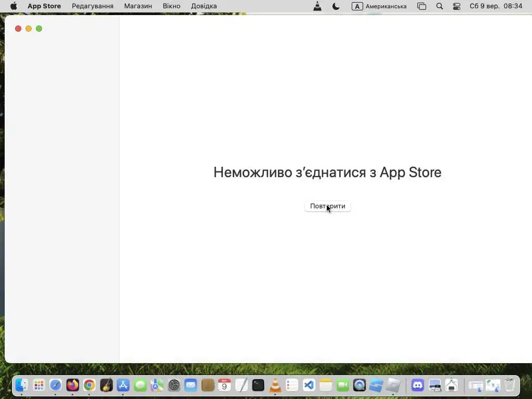Zoom the App Store window with green button
Image resolution: width=532 pixels, height=399 pixels.
coord(39,29)
